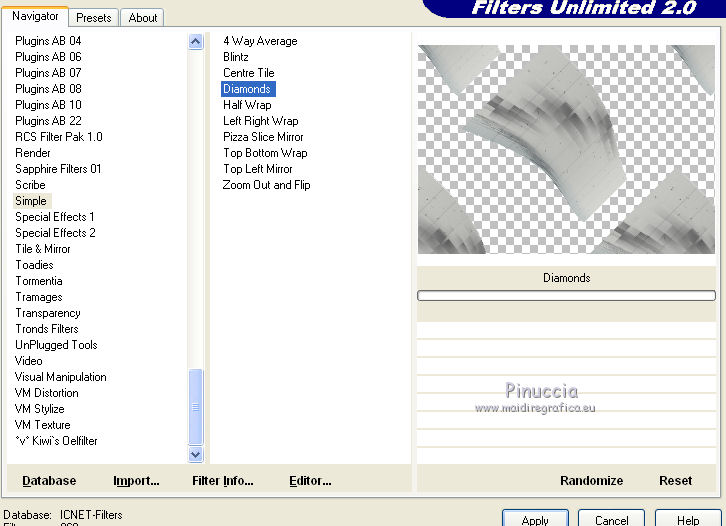
Task: Select Plugins AB 04 category
Action: tap(48, 41)
